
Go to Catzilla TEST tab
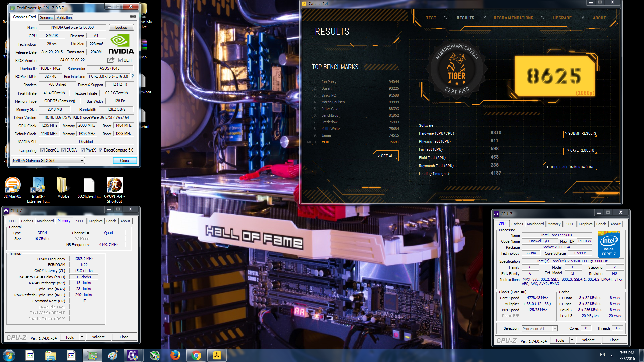(431, 18)
